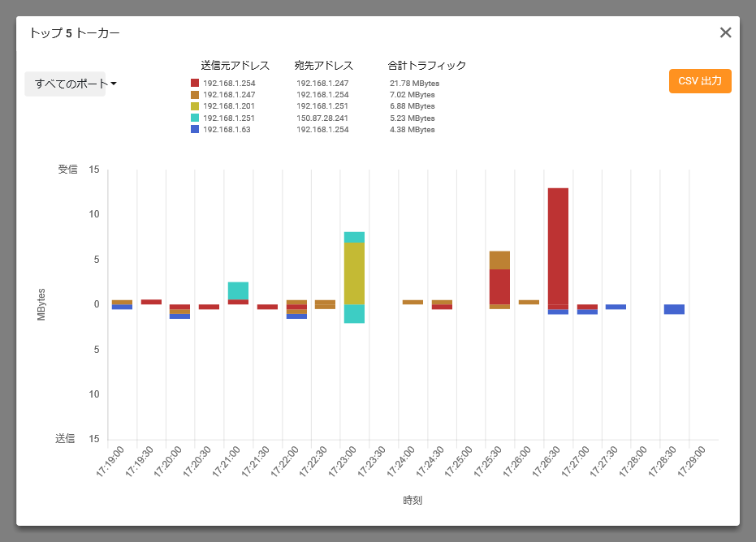The image size is (756, 542).
Task: Click the 17:27:30 blue bar
Action: (616, 307)
